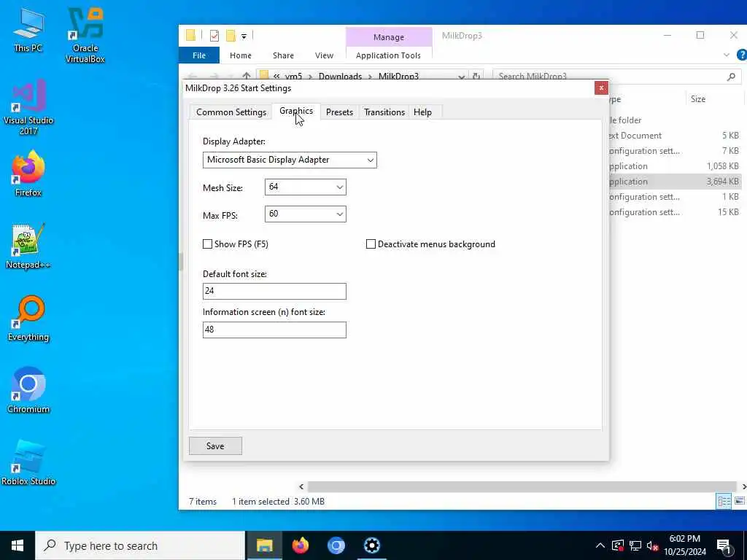
Task: Switch Explorer to large icons view
Action: 740,501
